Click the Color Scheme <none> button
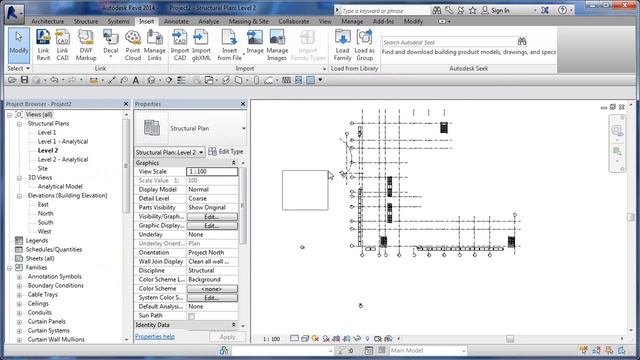The height and width of the screenshot is (360, 640). [x=212, y=289]
